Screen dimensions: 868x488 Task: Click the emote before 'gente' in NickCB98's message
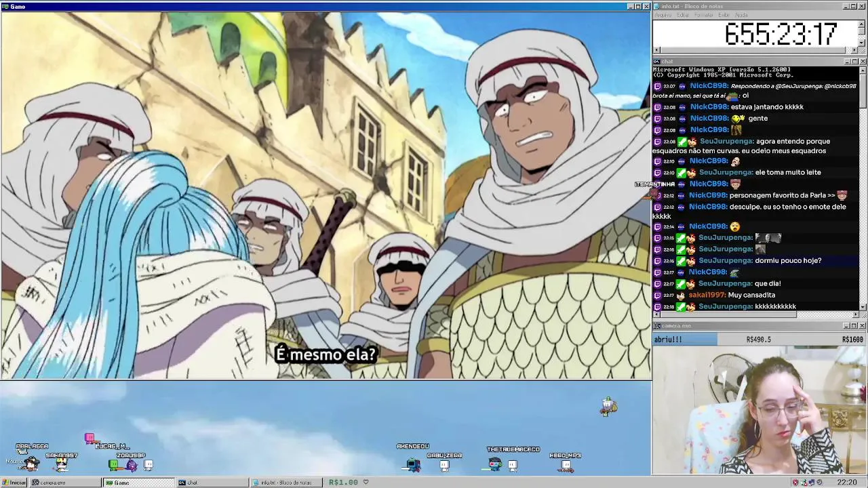pos(738,119)
